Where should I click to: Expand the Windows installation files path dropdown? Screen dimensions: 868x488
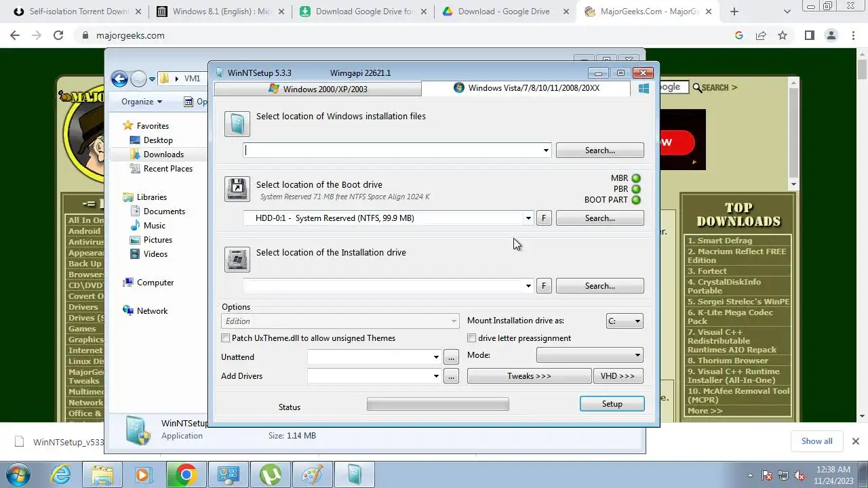point(546,150)
